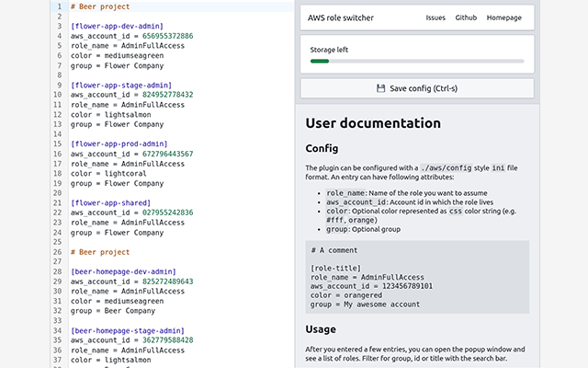Click the [flower-app-prod-admin] section header
The width and height of the screenshot is (588, 368).
click(119, 144)
